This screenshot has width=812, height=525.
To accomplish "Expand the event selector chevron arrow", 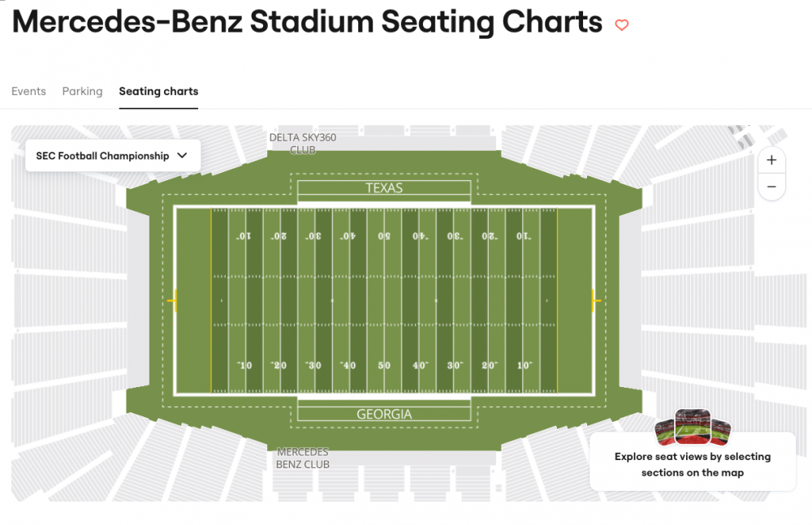I will 182,156.
